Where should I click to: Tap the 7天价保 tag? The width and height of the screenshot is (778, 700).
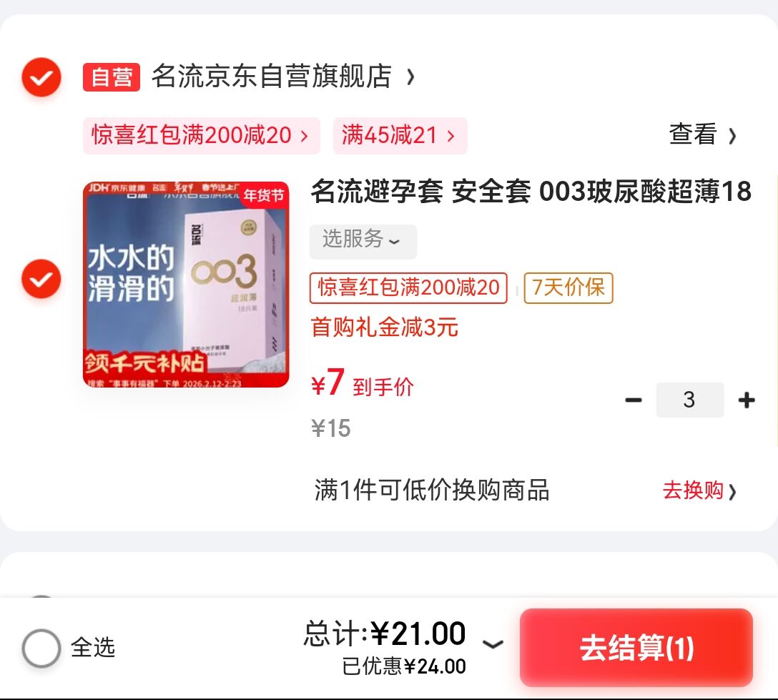click(x=568, y=287)
